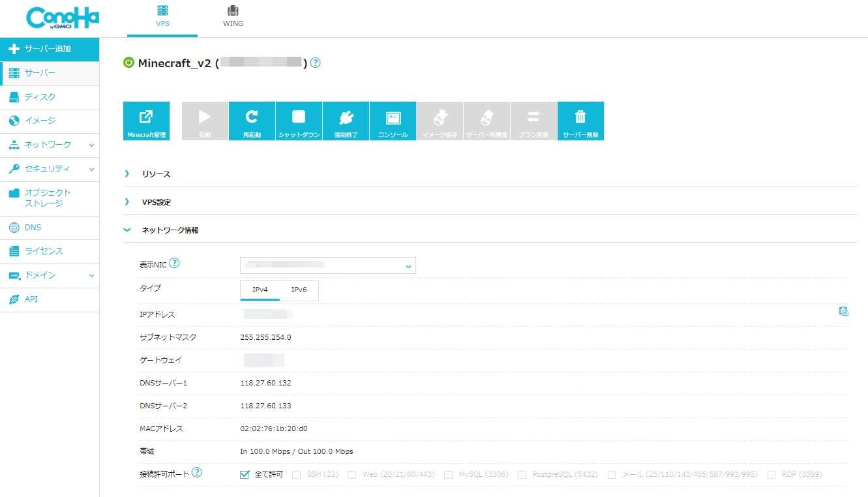Click サーバー追加 add server button
Screen dimensions: 868x497
[x=50, y=49]
